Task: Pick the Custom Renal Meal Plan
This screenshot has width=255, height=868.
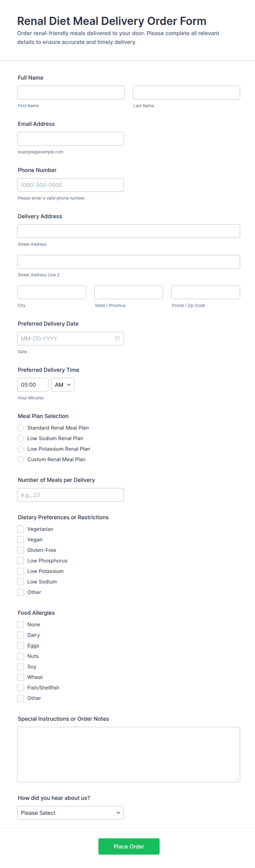Action: [20, 459]
